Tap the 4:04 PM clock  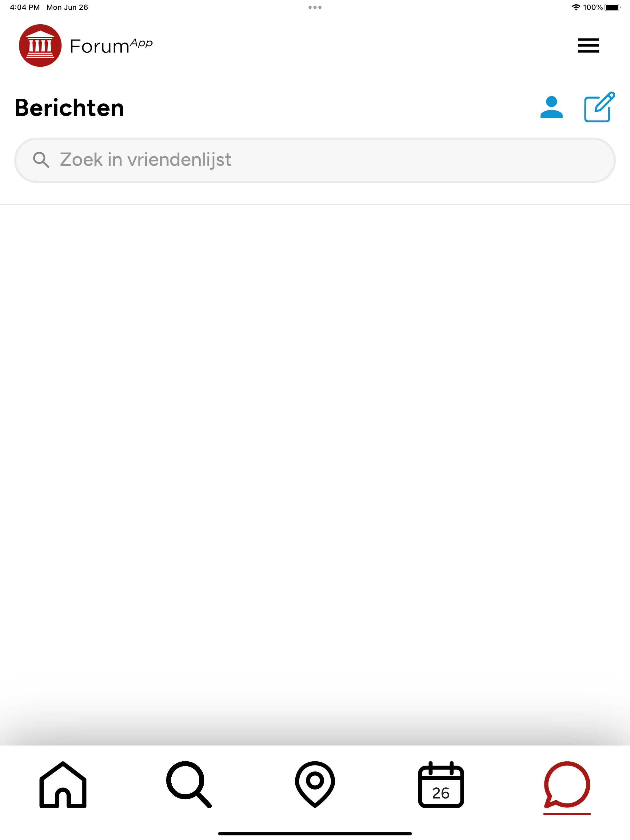pos(25,7)
